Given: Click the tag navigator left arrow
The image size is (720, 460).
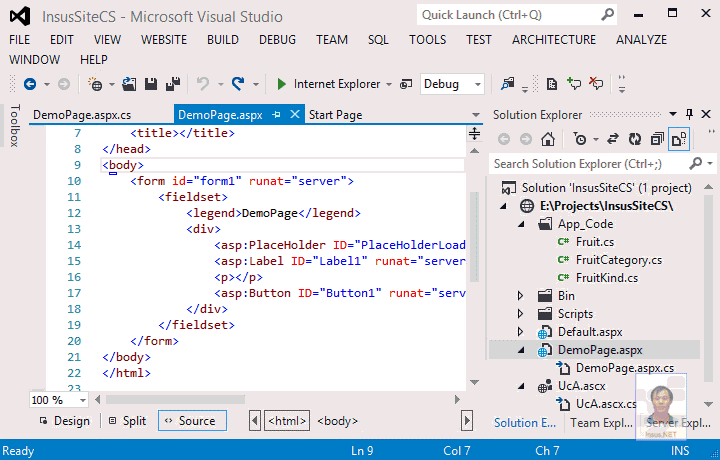Looking at the screenshot, I should pyautogui.click(x=255, y=421).
